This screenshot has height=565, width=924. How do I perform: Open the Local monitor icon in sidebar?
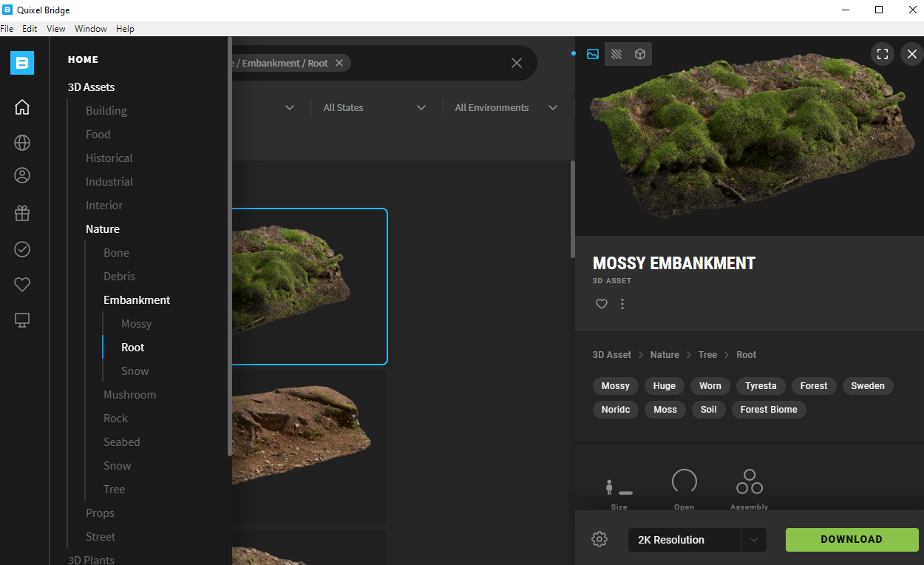pos(22,320)
